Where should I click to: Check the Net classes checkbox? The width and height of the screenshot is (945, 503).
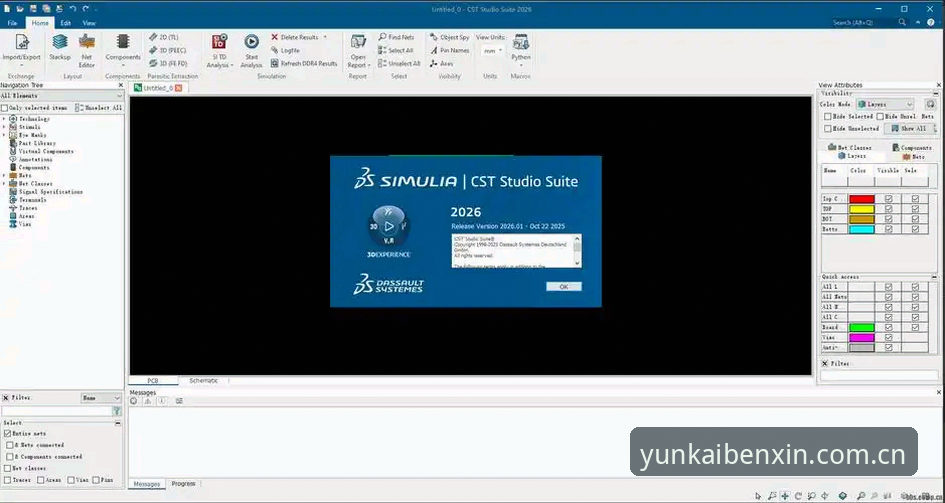(x=7, y=468)
